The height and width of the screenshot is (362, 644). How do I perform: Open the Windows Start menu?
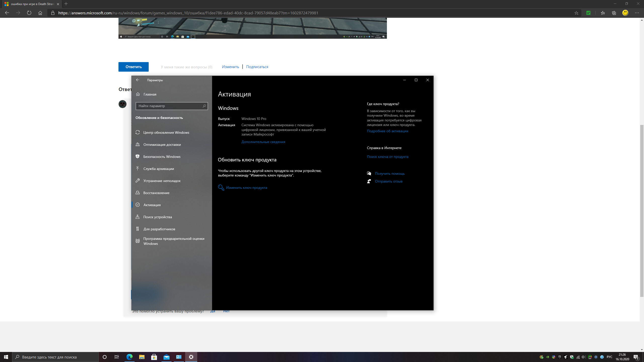click(x=6, y=357)
